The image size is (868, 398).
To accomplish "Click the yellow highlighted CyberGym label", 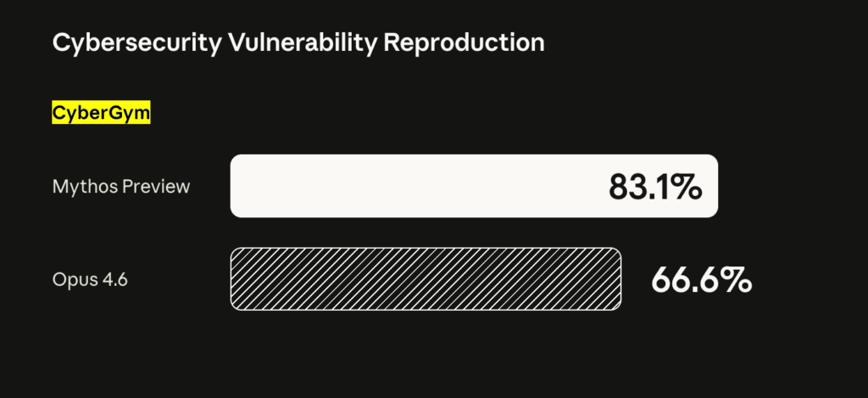I will pyautogui.click(x=101, y=113).
